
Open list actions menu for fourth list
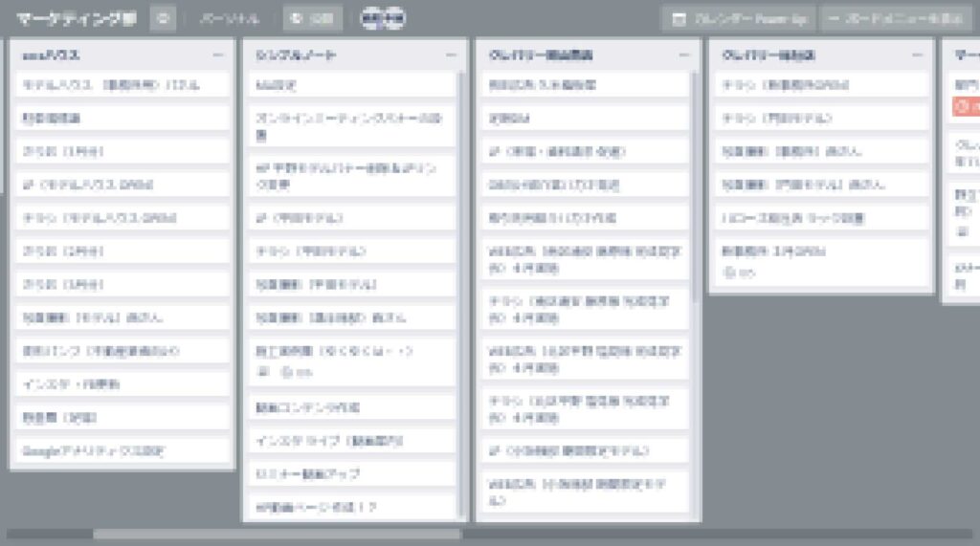(x=918, y=55)
